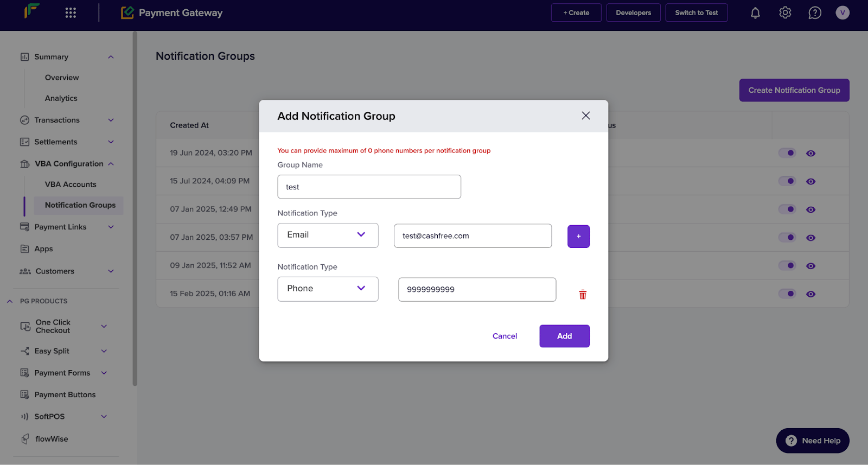The image size is (868, 465).
Task: Open the notifications bell icon
Action: pyautogui.click(x=755, y=13)
